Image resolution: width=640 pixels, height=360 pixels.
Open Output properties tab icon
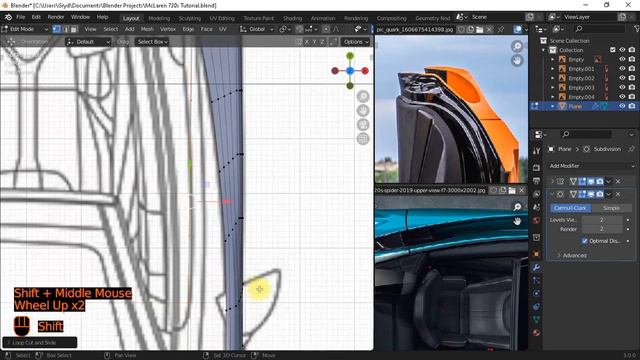[x=536, y=181]
